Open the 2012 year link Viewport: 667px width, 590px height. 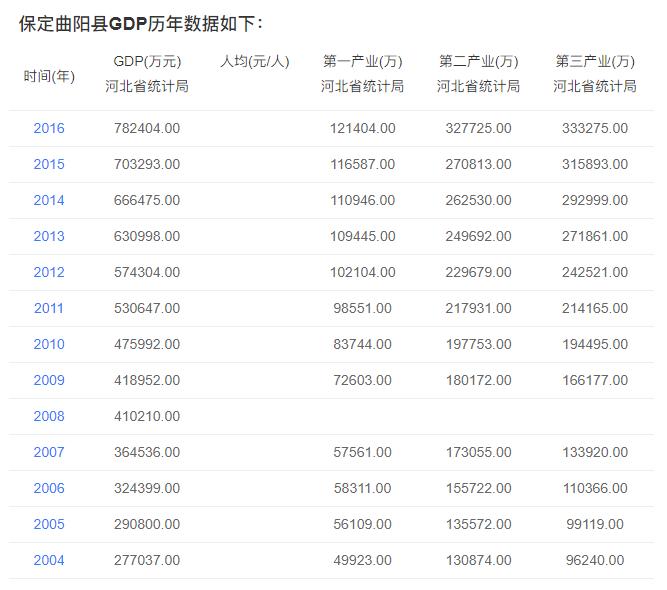click(49, 272)
